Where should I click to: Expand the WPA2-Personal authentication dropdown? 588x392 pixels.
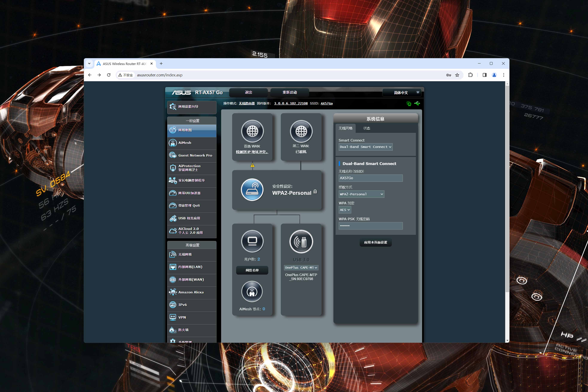click(361, 194)
